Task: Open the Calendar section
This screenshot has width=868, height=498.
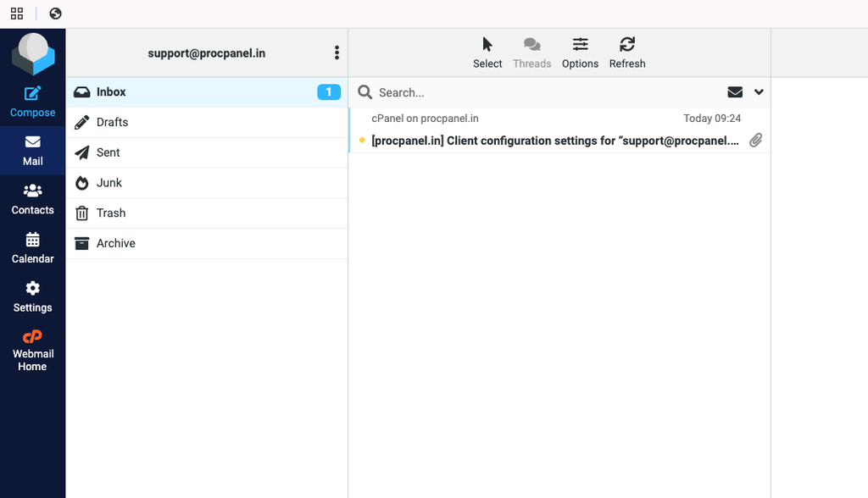Action: [33, 248]
